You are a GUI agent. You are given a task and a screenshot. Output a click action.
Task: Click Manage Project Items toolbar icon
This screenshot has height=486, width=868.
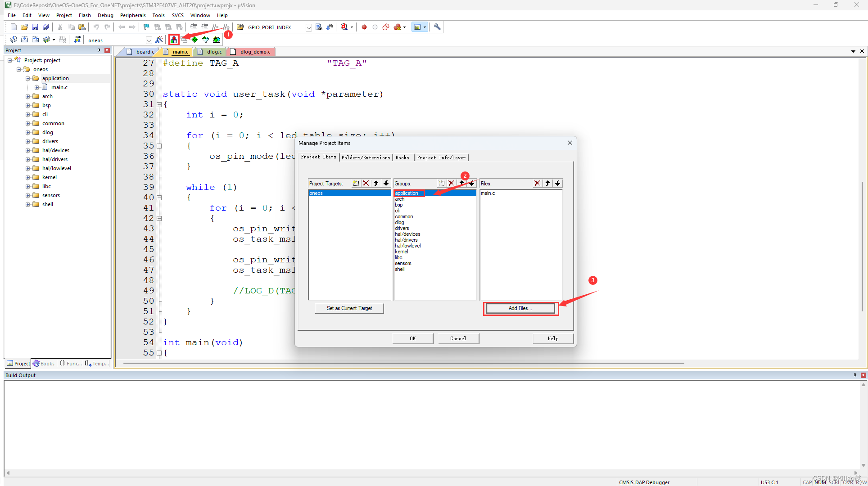pos(174,40)
